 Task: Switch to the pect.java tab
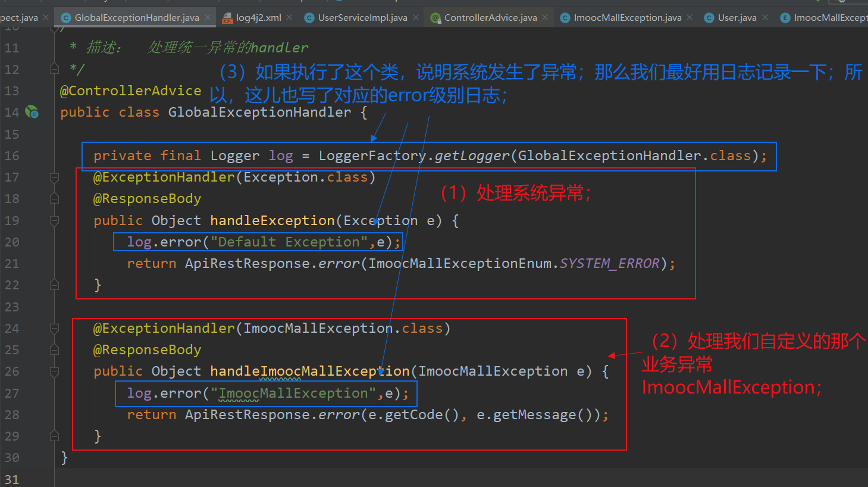pyautogui.click(x=18, y=17)
